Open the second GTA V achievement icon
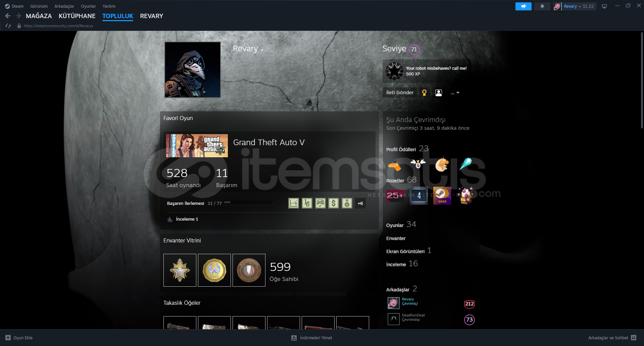This screenshot has height=346, width=644. click(x=307, y=203)
